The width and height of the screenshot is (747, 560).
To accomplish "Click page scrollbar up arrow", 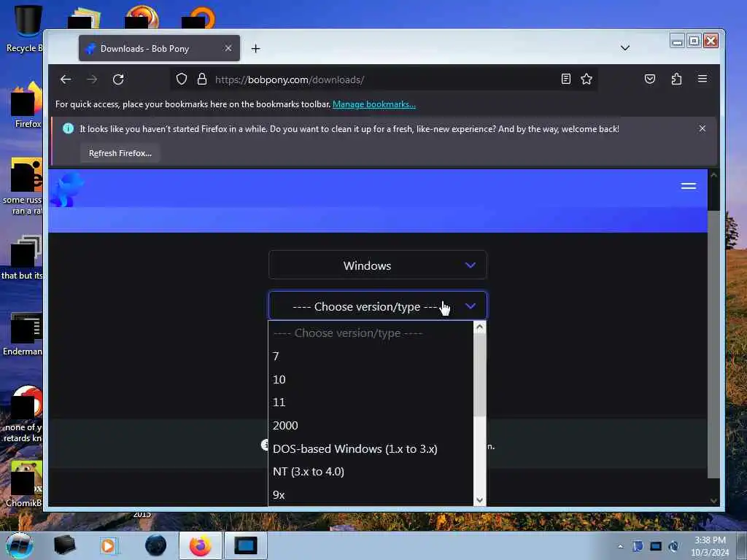I will (713, 175).
